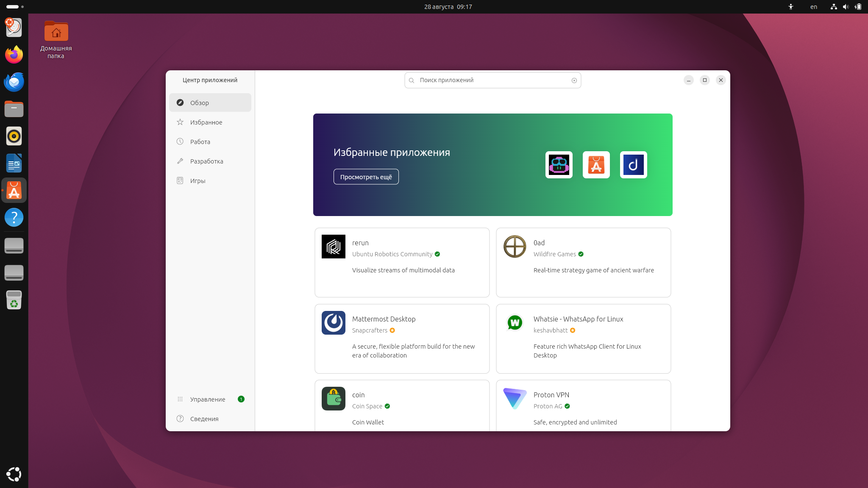
Task: Click the Просмотреть ещё button
Action: [366, 177]
